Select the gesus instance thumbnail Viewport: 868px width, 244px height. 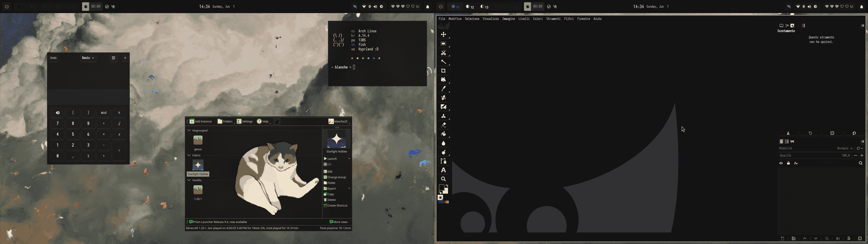click(x=198, y=140)
